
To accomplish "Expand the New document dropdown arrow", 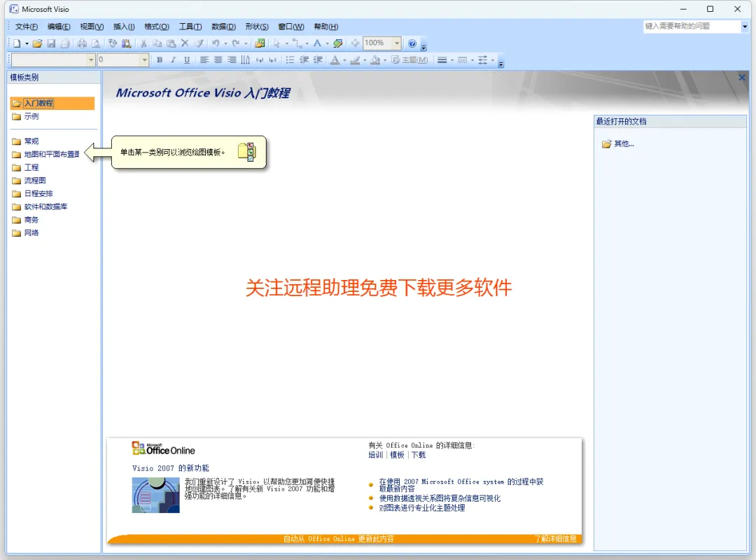I will (27, 43).
